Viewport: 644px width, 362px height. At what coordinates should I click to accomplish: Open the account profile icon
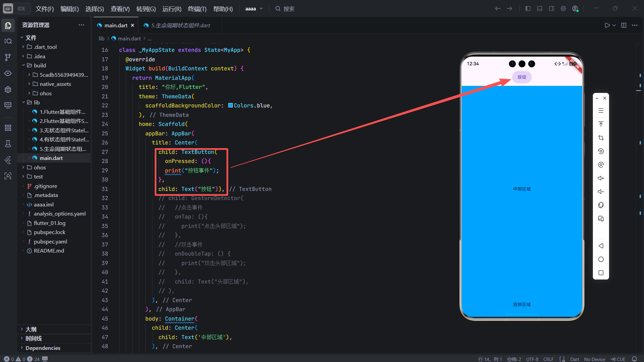[575, 8]
